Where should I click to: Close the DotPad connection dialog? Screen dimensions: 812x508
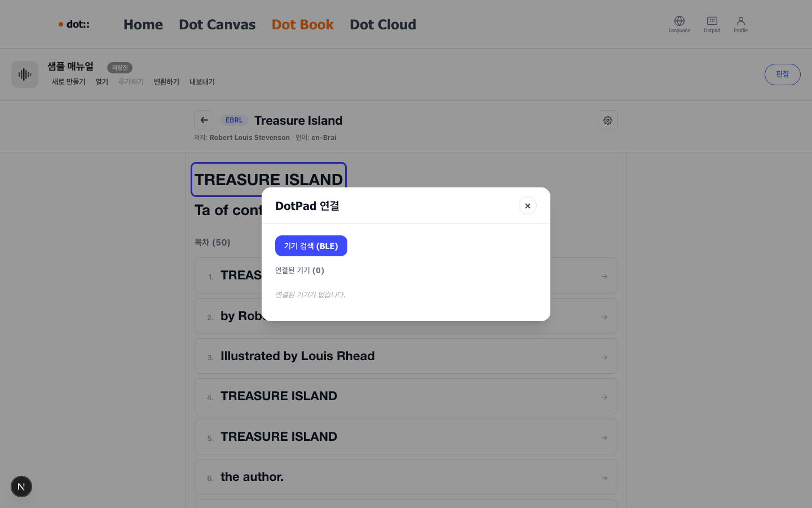point(528,206)
